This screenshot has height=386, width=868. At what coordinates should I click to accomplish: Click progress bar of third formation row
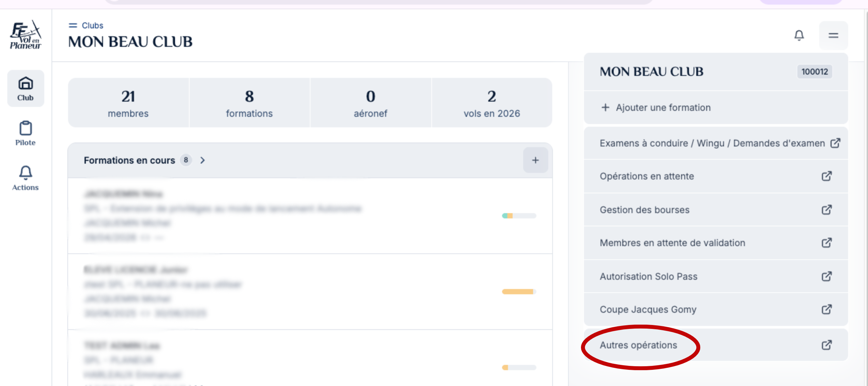click(x=519, y=368)
